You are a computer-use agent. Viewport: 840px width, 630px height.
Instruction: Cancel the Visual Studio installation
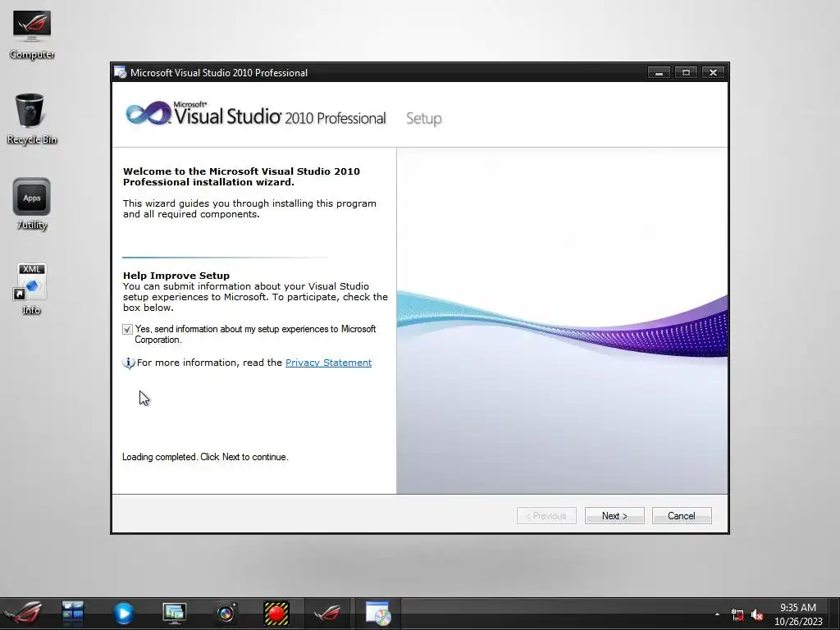click(682, 515)
